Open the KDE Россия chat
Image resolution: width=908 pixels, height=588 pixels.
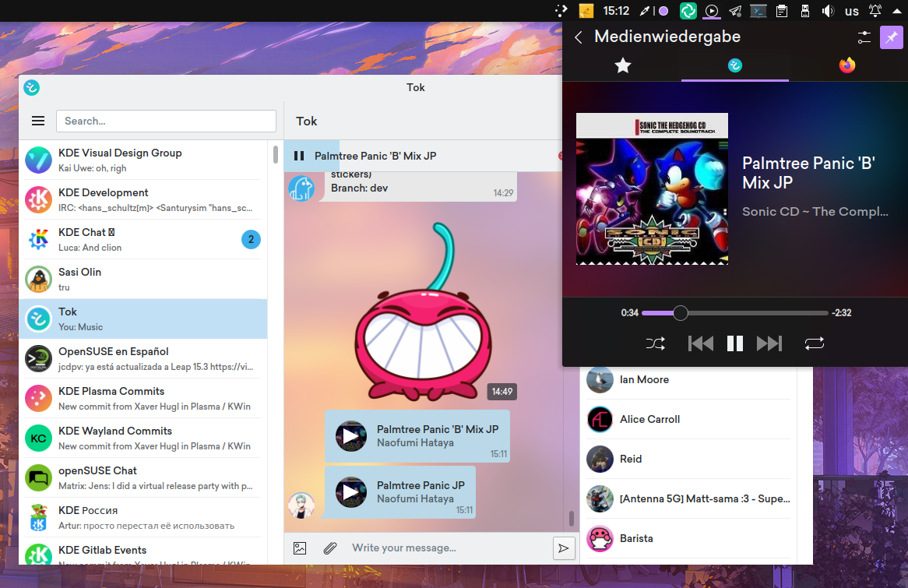[x=143, y=517]
